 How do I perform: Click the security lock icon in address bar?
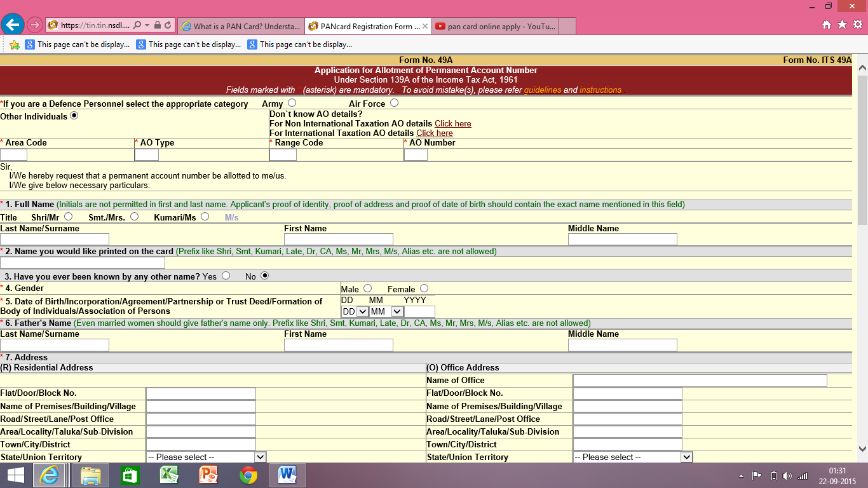coord(157,26)
